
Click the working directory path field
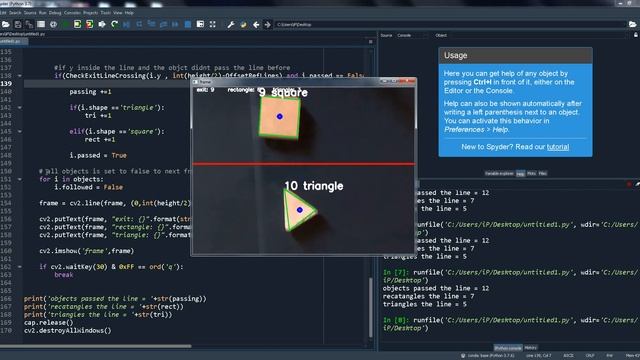[x=450, y=24]
